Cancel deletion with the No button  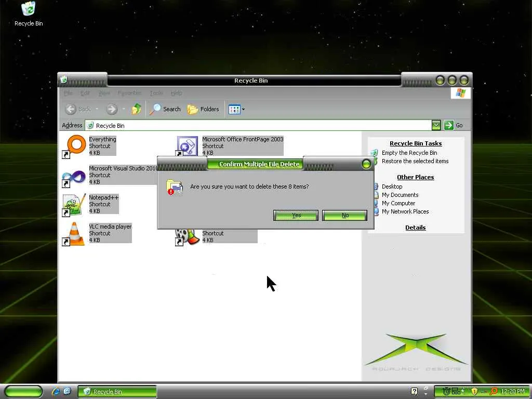345,215
